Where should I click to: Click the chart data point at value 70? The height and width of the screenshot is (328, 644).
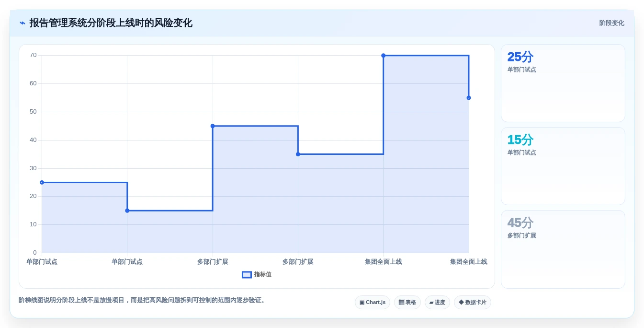pos(384,56)
